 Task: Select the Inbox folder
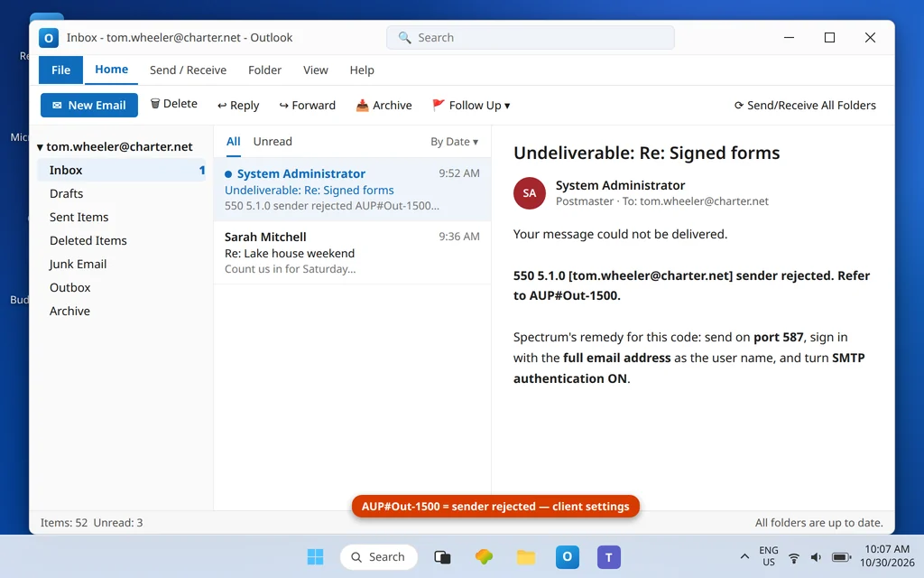click(122, 170)
